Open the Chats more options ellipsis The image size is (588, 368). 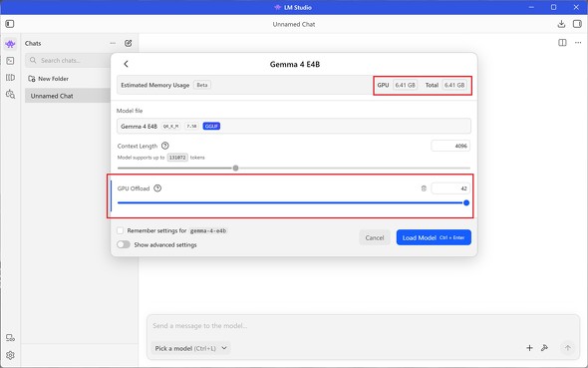click(113, 43)
